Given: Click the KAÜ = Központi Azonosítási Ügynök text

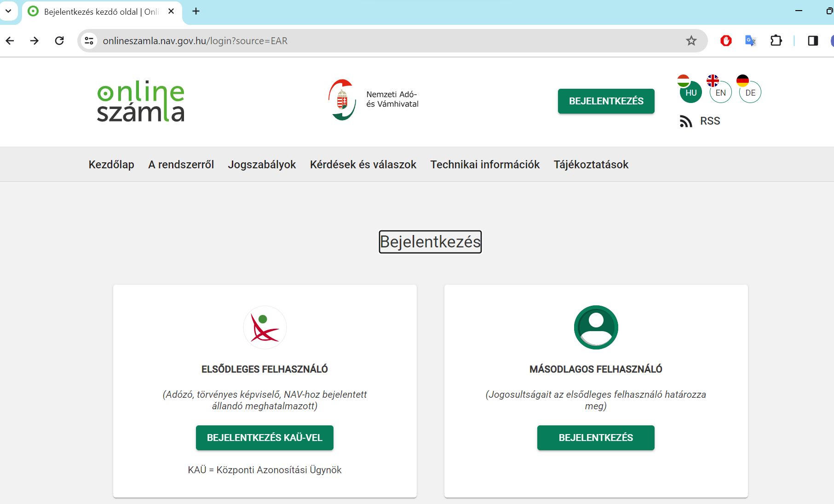Looking at the screenshot, I should (265, 470).
